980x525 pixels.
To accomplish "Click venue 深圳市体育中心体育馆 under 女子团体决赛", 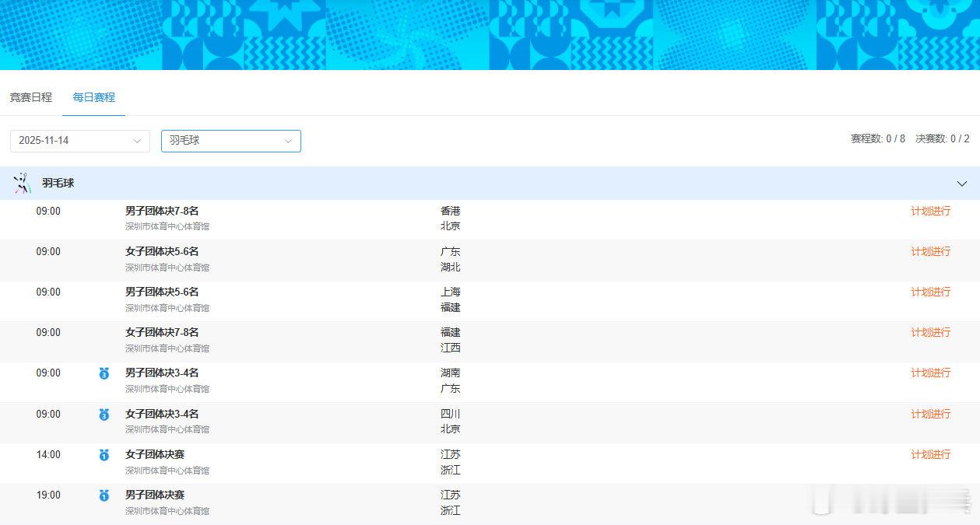I will [167, 470].
